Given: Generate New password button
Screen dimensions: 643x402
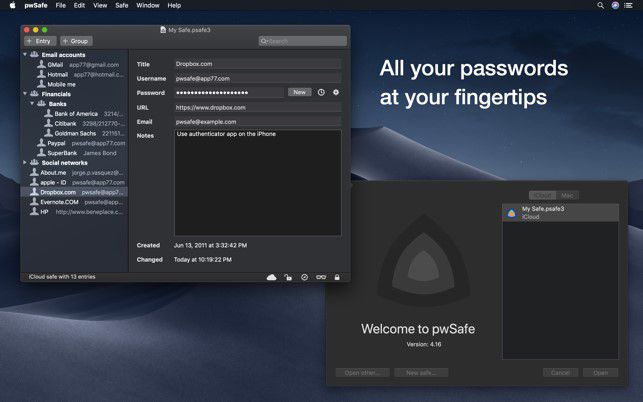Looking at the screenshot, I should coord(299,92).
